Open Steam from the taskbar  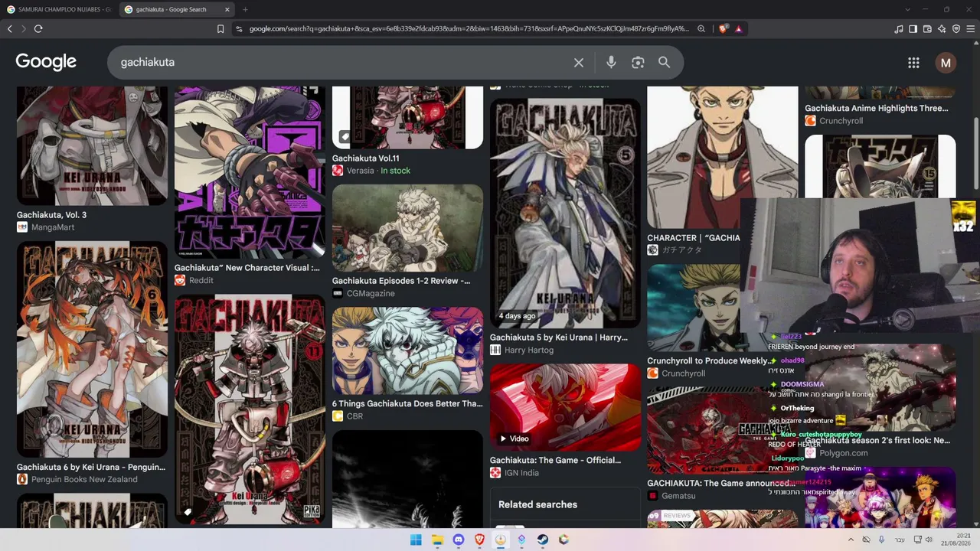[x=543, y=540]
